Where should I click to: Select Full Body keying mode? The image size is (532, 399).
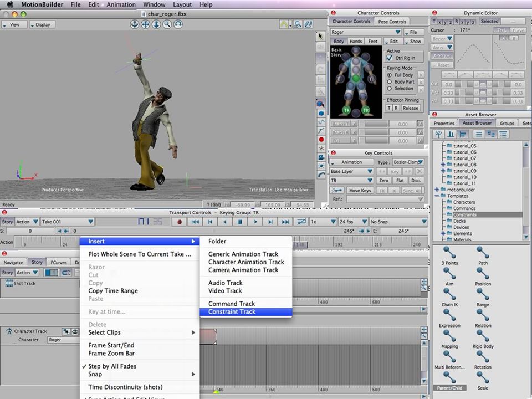(x=389, y=75)
